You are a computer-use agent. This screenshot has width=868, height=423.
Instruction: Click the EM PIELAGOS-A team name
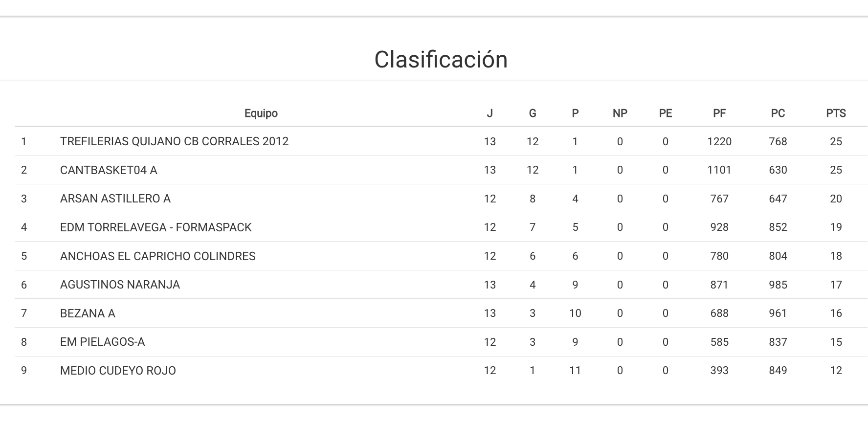click(x=102, y=342)
